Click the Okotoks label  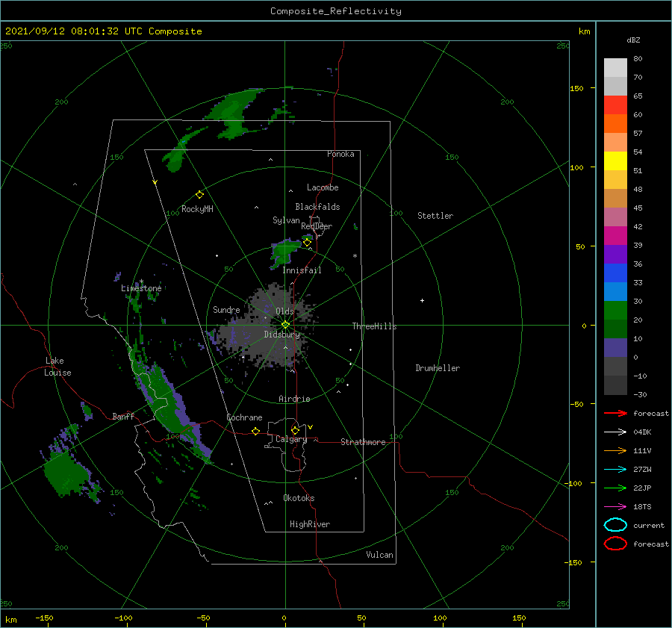(x=299, y=497)
